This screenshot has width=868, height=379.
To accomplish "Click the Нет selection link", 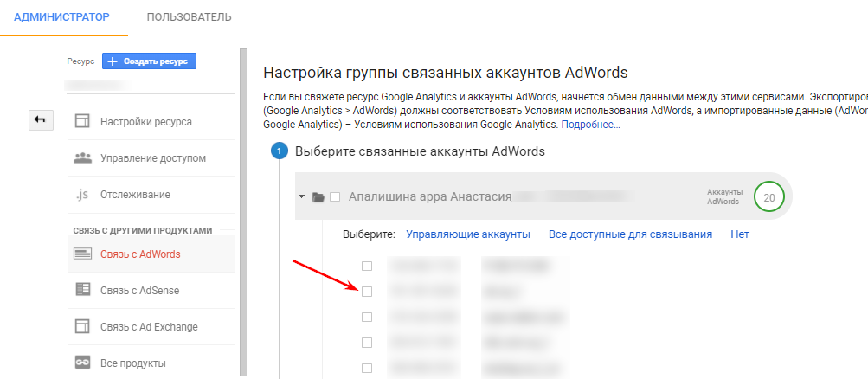I will coord(740,234).
